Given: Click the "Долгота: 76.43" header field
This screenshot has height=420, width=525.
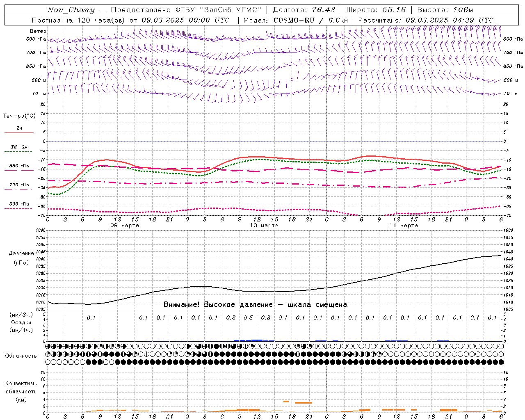Looking at the screenshot, I should coord(304,10).
